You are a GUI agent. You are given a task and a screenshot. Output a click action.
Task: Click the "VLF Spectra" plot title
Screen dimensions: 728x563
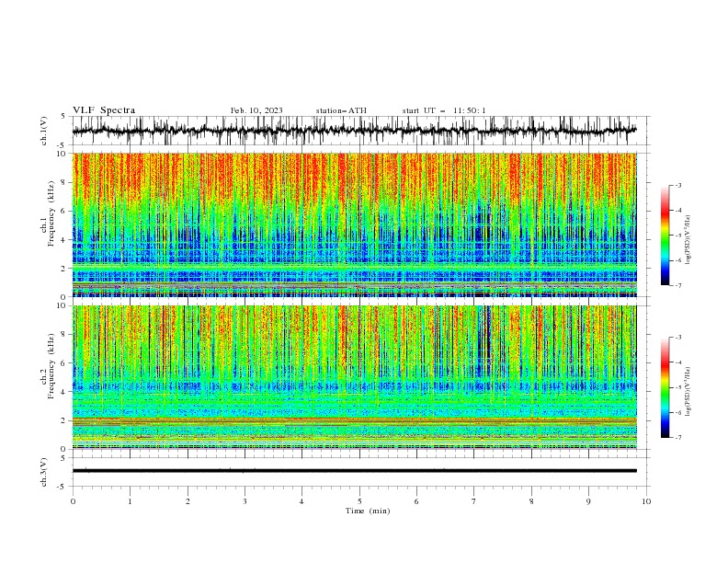pyautogui.click(x=104, y=110)
